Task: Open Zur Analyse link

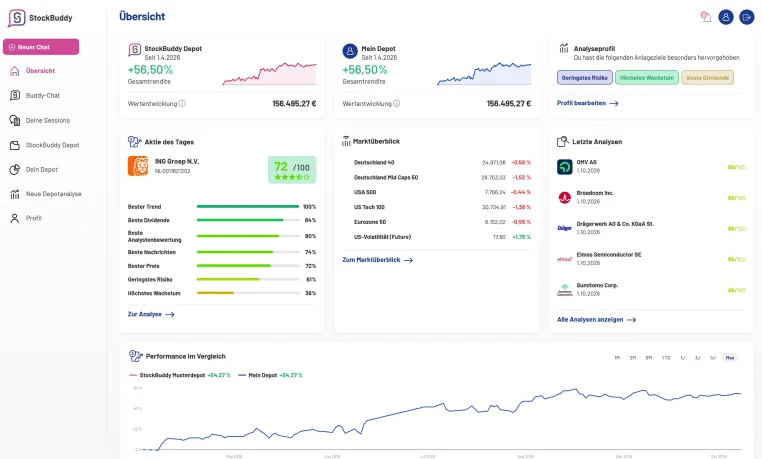Action: coord(151,315)
